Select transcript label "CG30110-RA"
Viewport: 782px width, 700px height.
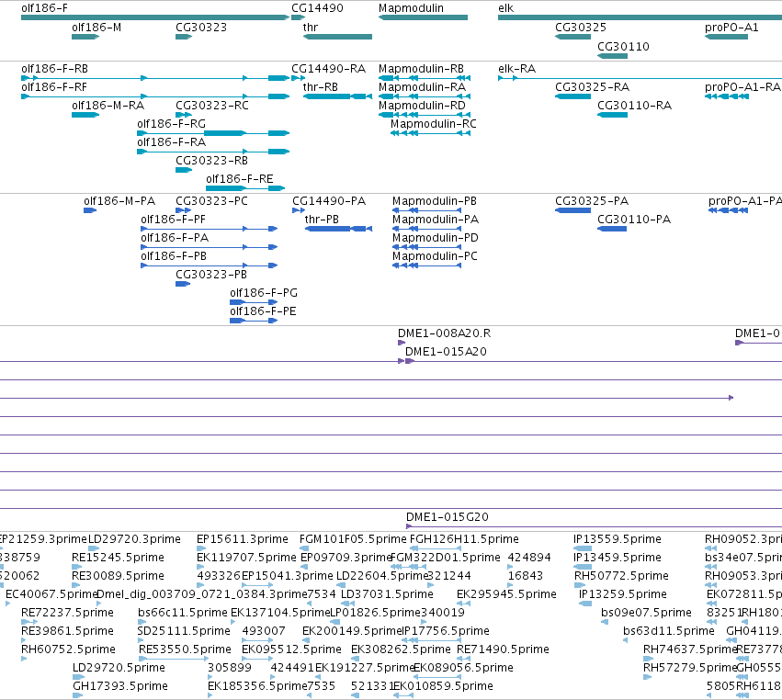(634, 106)
